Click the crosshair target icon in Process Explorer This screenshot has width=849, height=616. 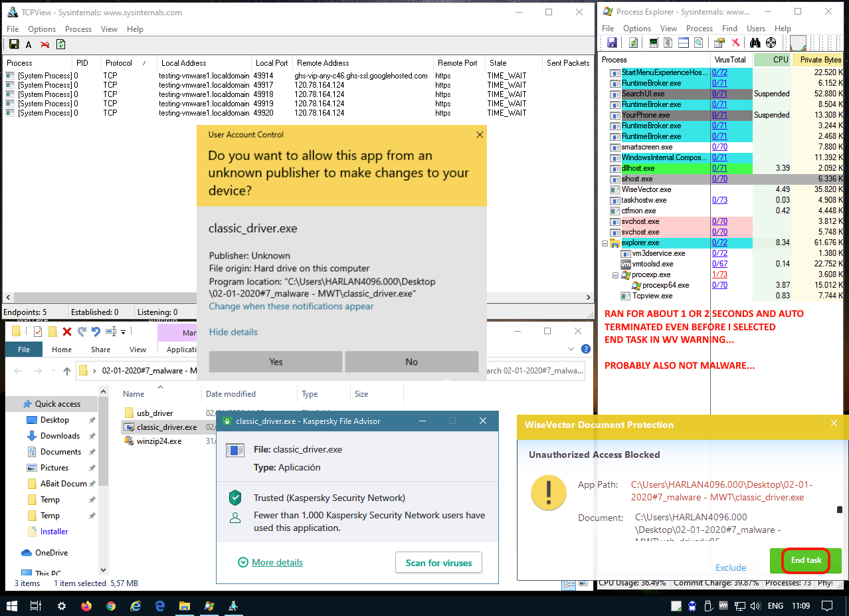(x=771, y=43)
